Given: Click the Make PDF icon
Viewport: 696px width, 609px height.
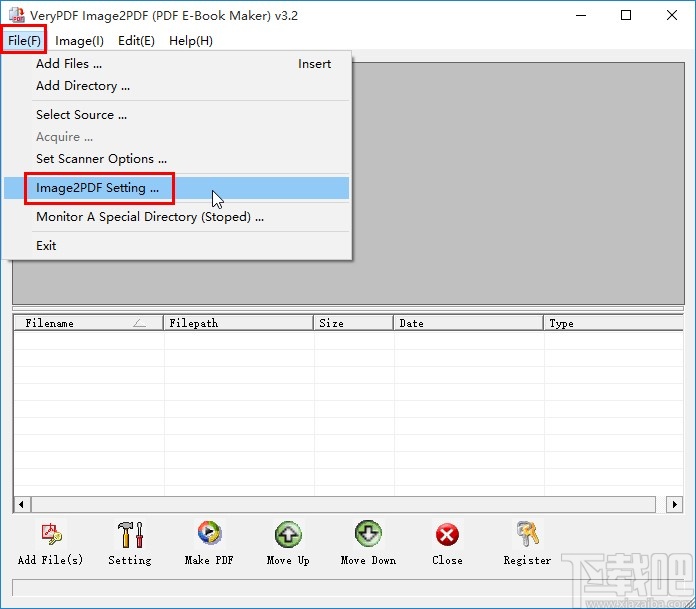Looking at the screenshot, I should pyautogui.click(x=209, y=533).
